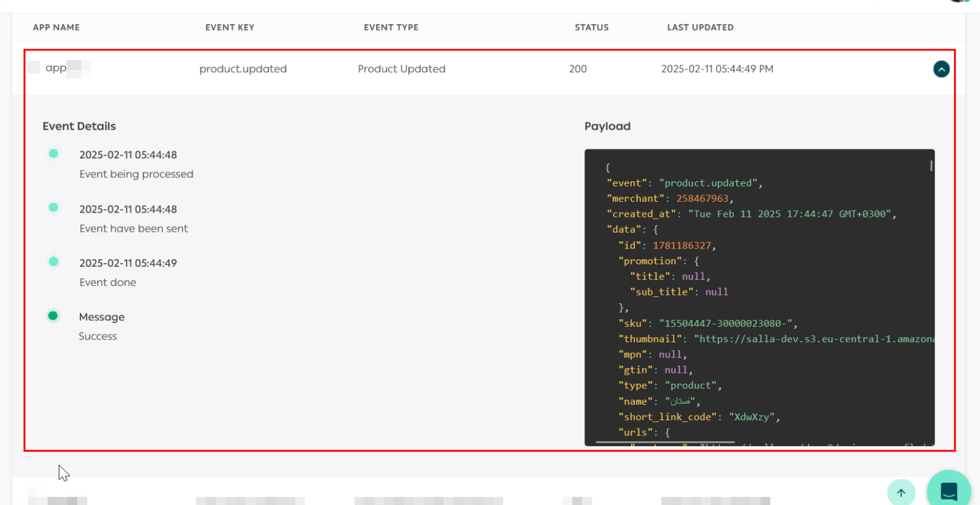Click the id 1781186327 value in payload
The width and height of the screenshot is (980, 505).
click(682, 245)
